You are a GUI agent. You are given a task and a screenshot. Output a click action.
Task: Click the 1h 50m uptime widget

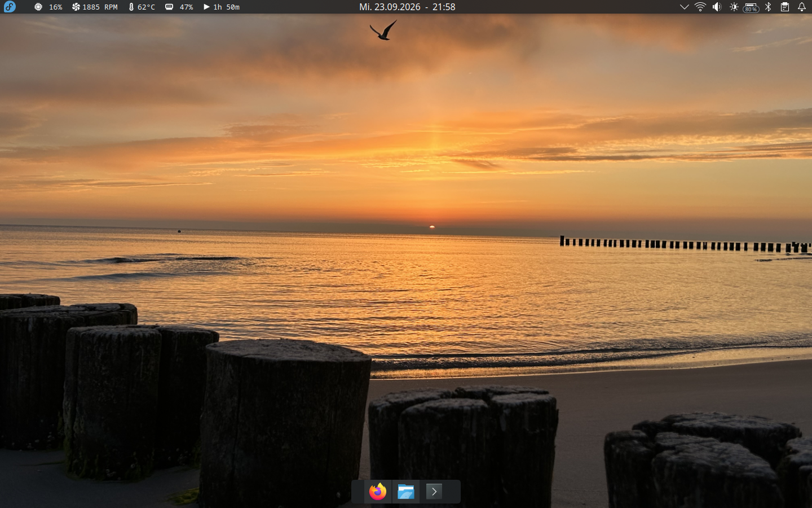[x=222, y=7]
